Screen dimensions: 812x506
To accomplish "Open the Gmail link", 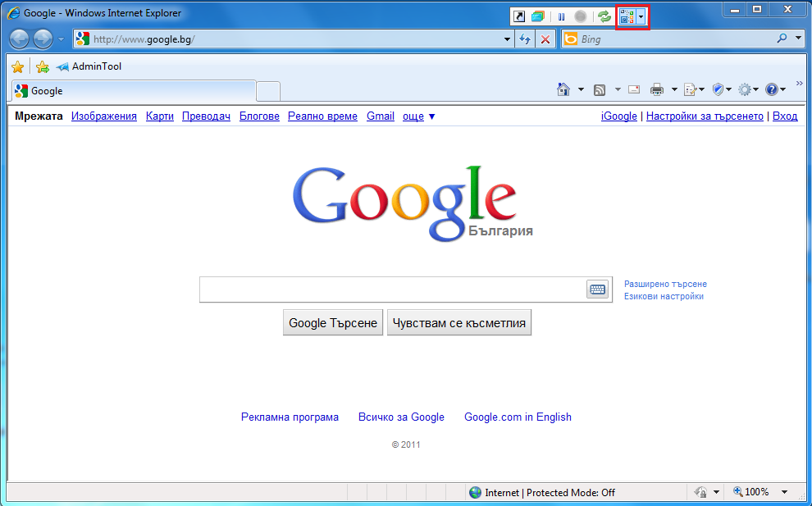I will coord(381,116).
